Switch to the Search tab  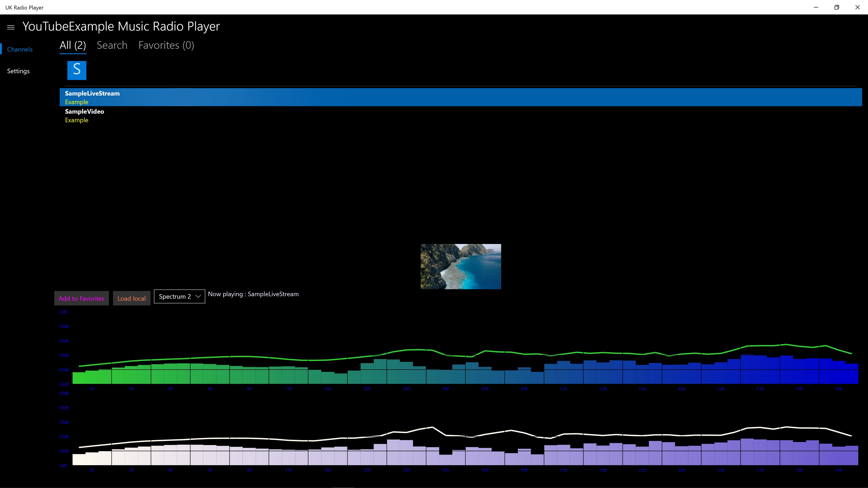click(112, 45)
